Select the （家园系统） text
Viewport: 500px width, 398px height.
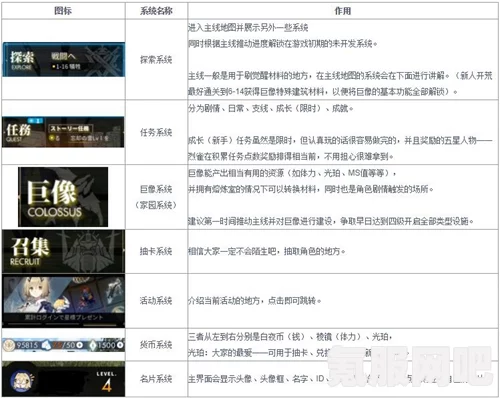coord(156,205)
